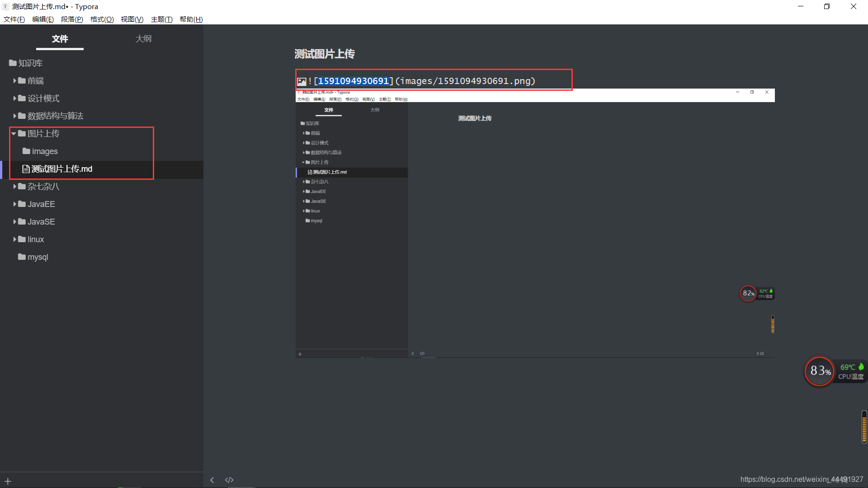Expand the 杂七杂八 folder arrow
The width and height of the screenshot is (868, 488).
[x=14, y=187]
